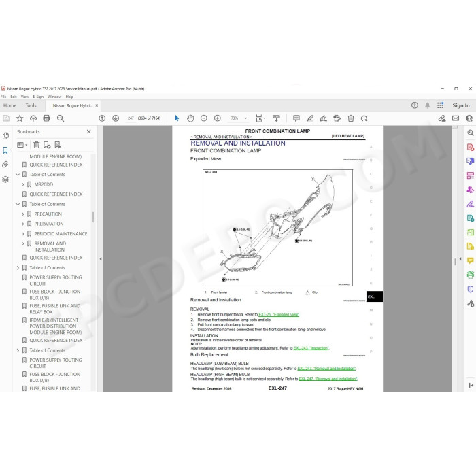Viewport: 476px width, 476px height.
Task: Close the Nissan Rogue Hybrid document tab
Action: pos(97,105)
